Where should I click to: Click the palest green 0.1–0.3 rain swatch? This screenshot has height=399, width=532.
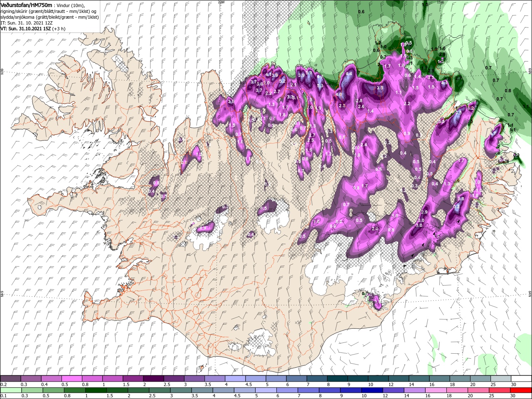(x=11, y=390)
